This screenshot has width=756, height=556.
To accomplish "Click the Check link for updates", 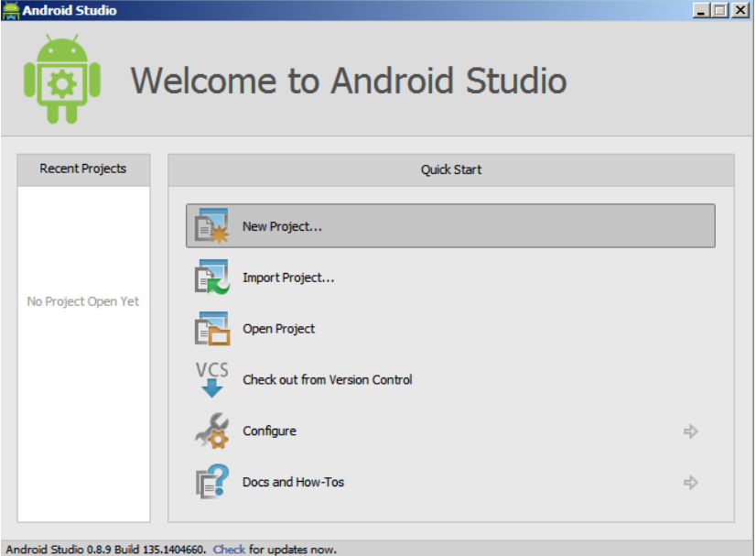I will point(229,550).
